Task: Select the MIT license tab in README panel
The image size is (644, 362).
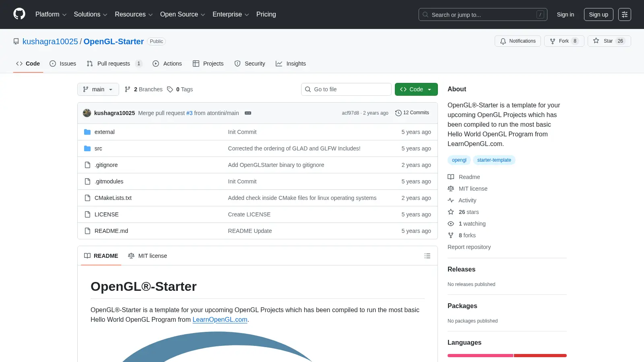Action: point(147,256)
